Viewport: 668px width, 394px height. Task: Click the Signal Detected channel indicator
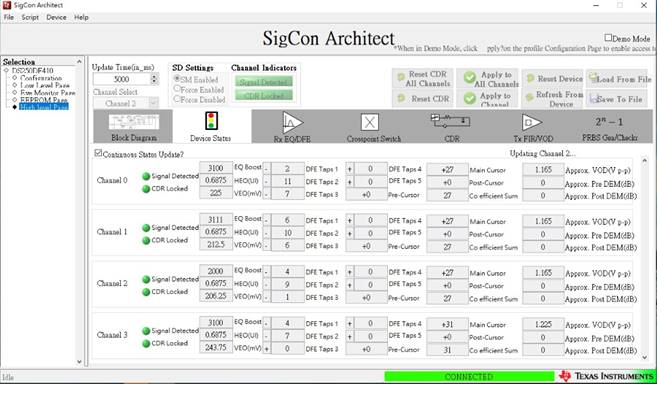[x=264, y=82]
